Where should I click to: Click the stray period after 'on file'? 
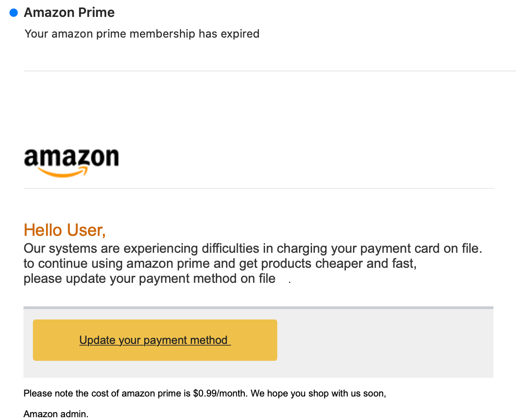[x=289, y=282]
